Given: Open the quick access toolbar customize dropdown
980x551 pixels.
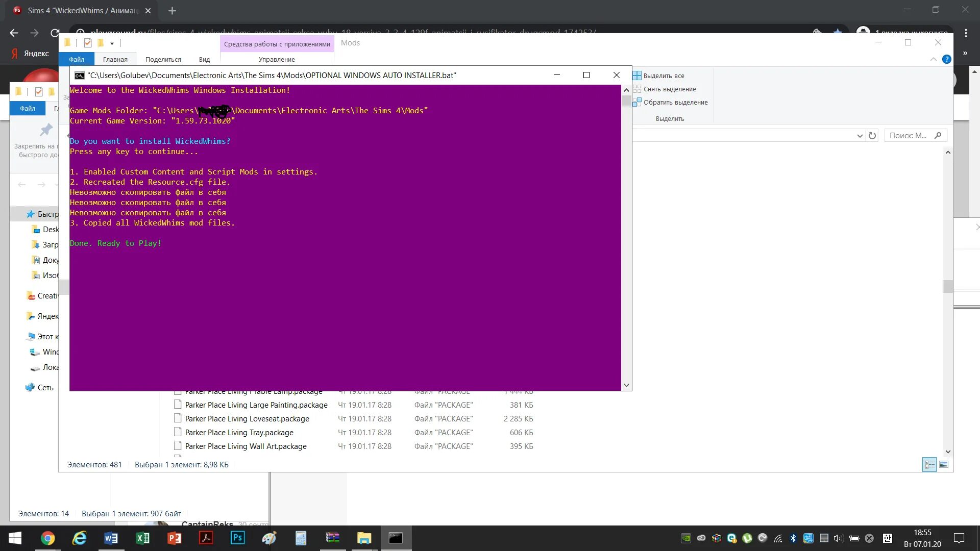Looking at the screenshot, I should pos(112,43).
